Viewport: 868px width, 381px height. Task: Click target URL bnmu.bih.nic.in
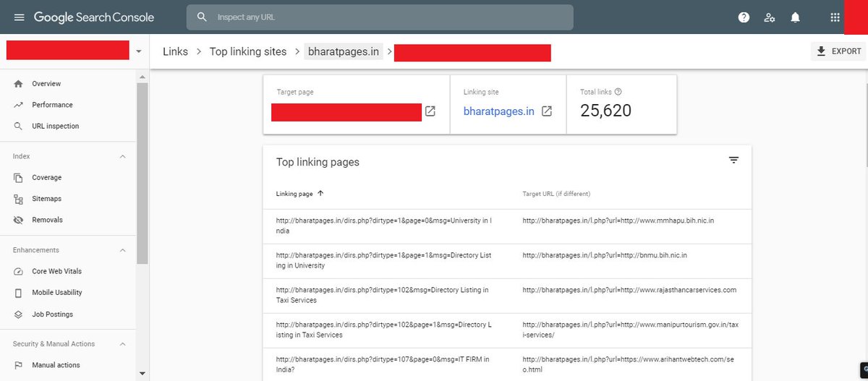(605, 255)
